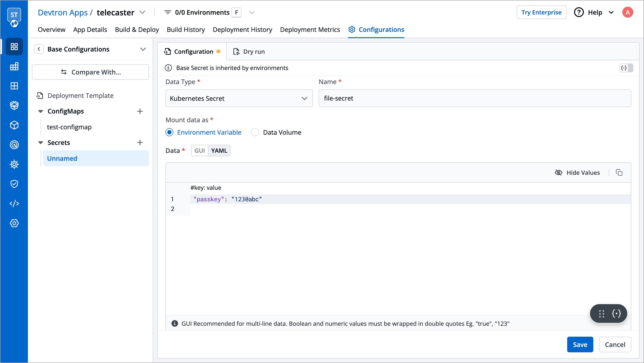Open the Devtron Apps breadcrumb link
Viewport: 644px width, 363px height.
63,12
